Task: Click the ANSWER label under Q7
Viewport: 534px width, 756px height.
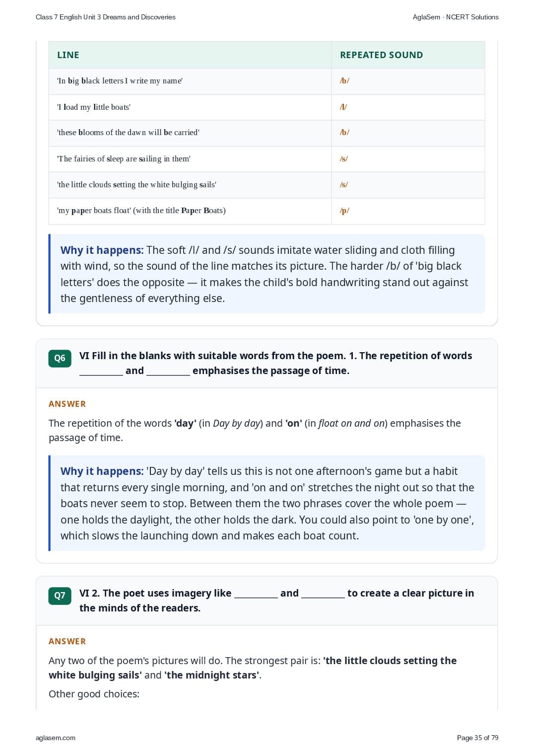Action: pos(67,641)
